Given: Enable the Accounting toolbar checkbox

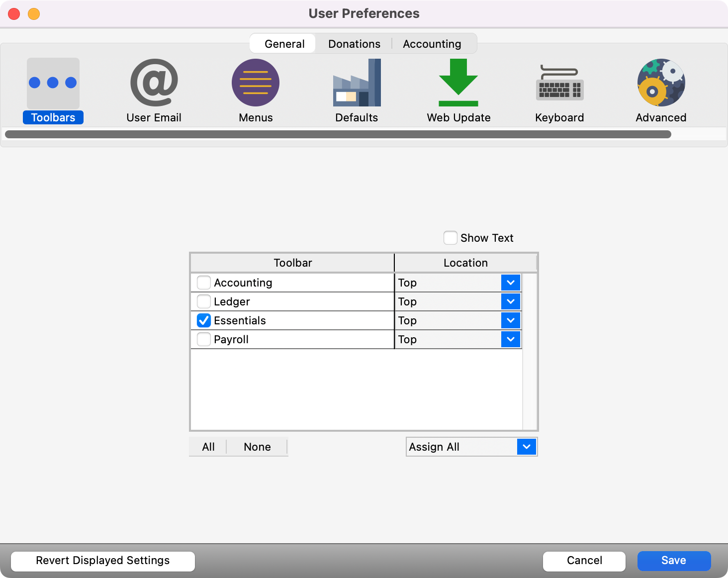Looking at the screenshot, I should 204,283.
